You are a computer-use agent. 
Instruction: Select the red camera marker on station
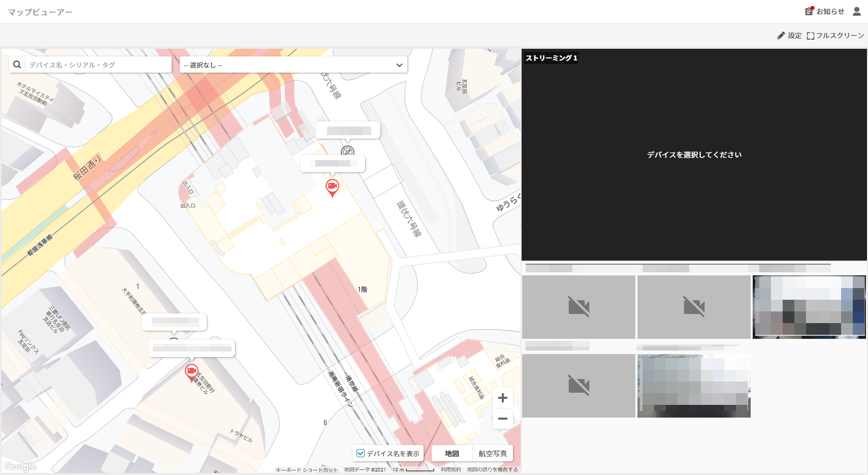point(332,188)
